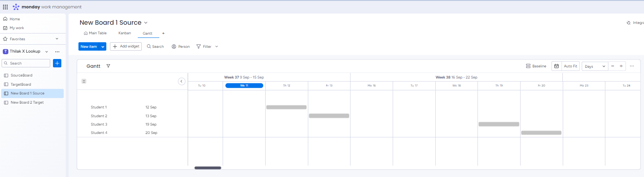Expand the New item dropdown arrow
This screenshot has height=177, width=644.
(x=103, y=47)
